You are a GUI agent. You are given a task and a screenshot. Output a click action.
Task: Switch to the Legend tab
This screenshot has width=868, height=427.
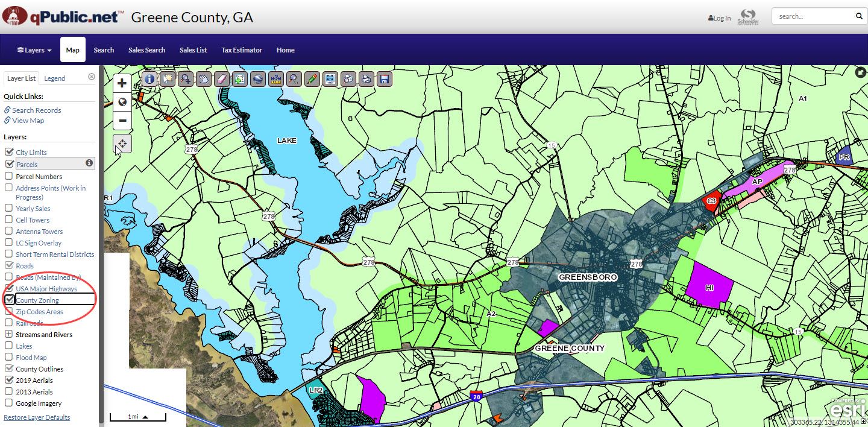(x=54, y=78)
